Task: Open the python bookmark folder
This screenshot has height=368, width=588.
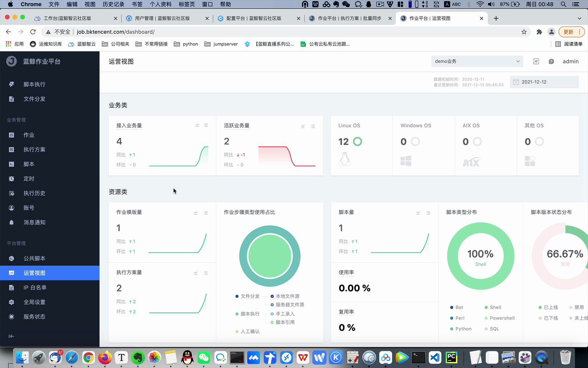Action: (186, 44)
